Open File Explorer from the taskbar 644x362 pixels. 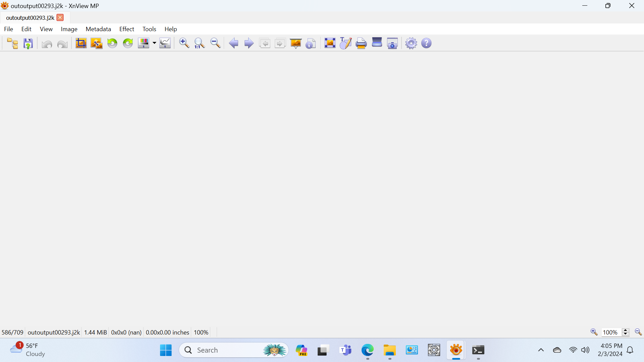[x=390, y=350]
